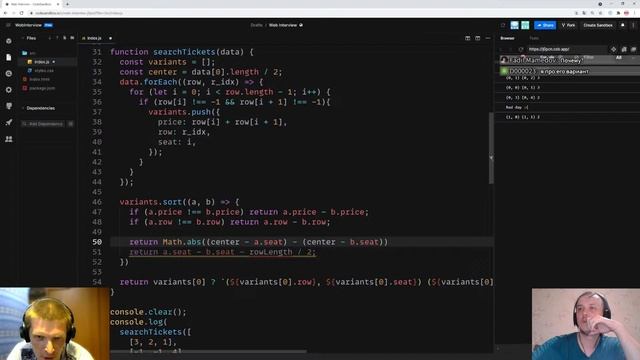
Task: Click the console.clear() code line
Action: tap(148, 312)
